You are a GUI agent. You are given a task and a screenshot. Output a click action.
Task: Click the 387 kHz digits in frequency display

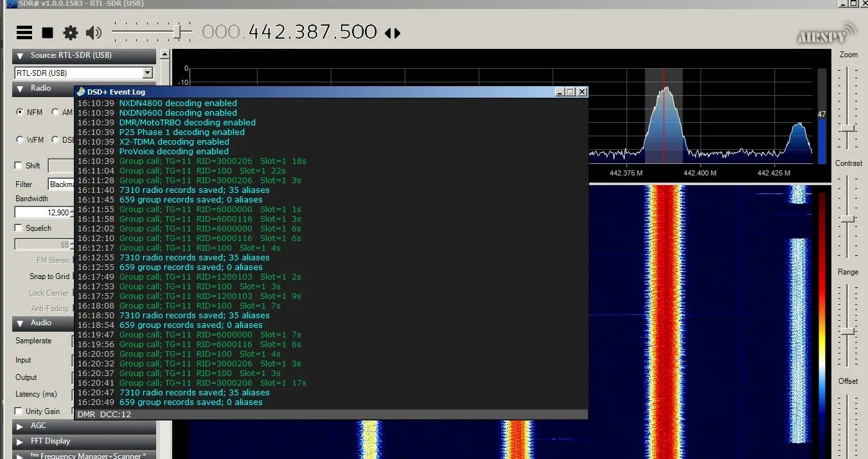[x=313, y=32]
